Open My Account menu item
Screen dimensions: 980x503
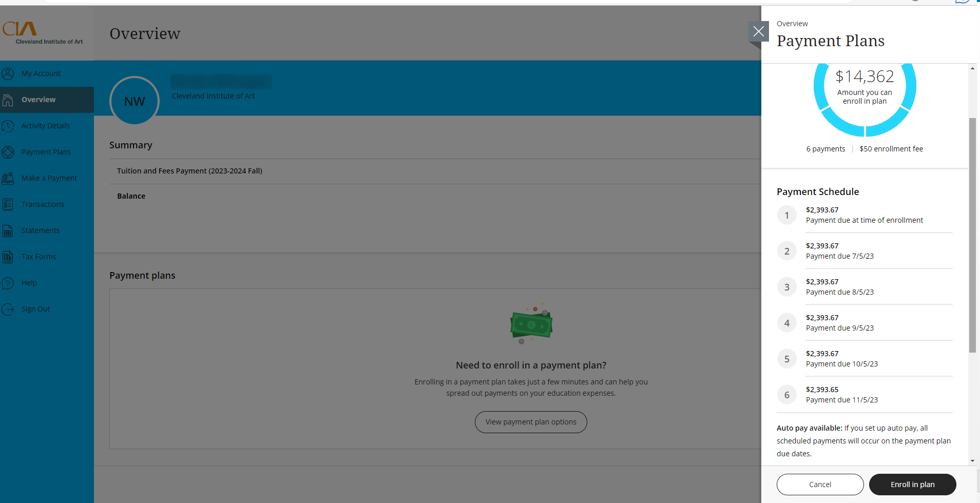tap(47, 73)
